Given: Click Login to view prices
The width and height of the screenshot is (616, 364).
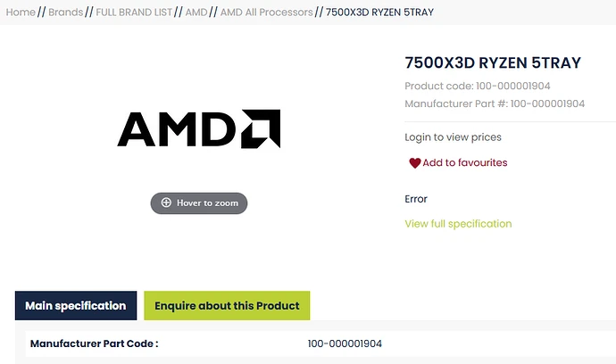Looking at the screenshot, I should (x=453, y=137).
